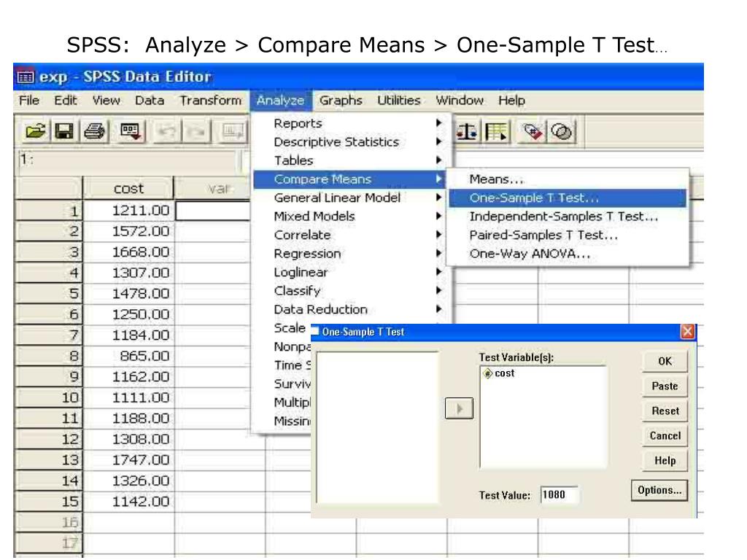Click the empty source variable list box
Screen dimensions: 747x560
tap(377, 427)
